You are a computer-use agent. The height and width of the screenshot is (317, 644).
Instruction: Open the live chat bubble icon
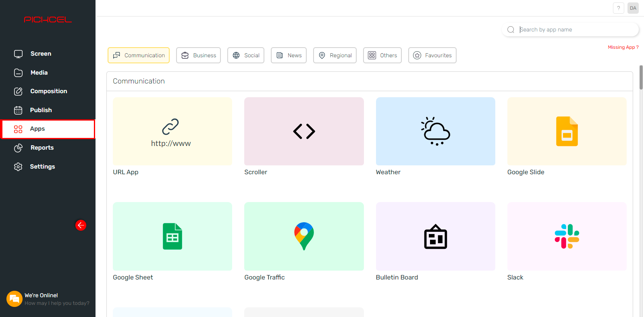(15, 299)
